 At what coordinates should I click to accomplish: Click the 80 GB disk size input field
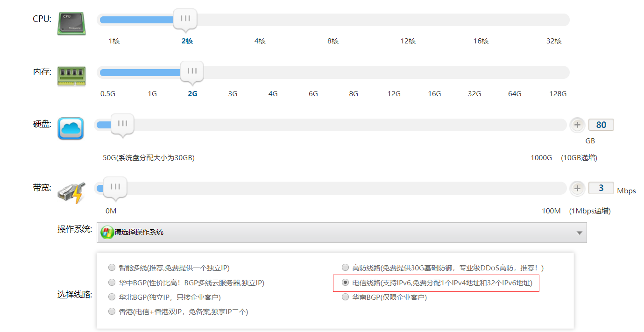601,125
